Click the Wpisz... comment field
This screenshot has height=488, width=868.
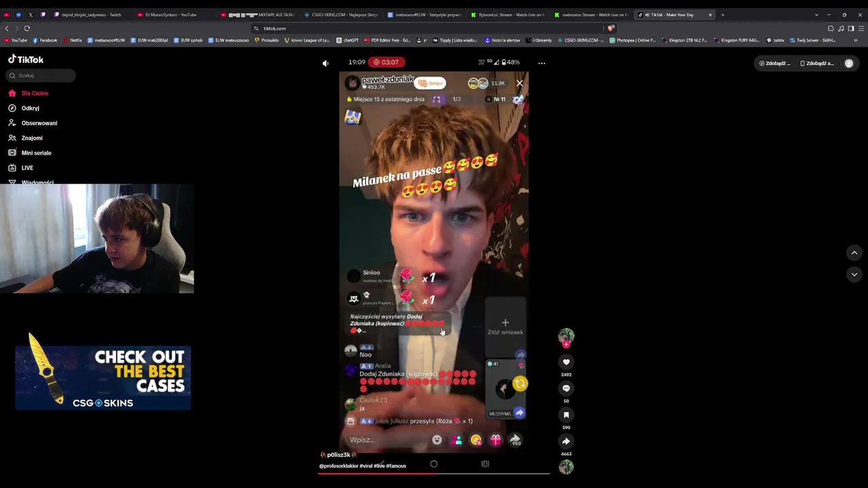(x=387, y=440)
